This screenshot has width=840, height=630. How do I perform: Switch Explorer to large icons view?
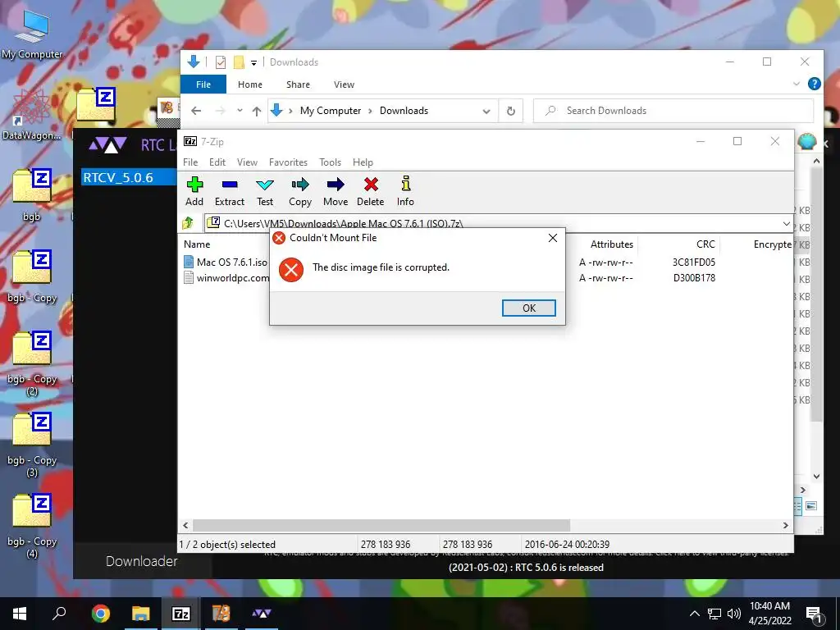coord(811,505)
